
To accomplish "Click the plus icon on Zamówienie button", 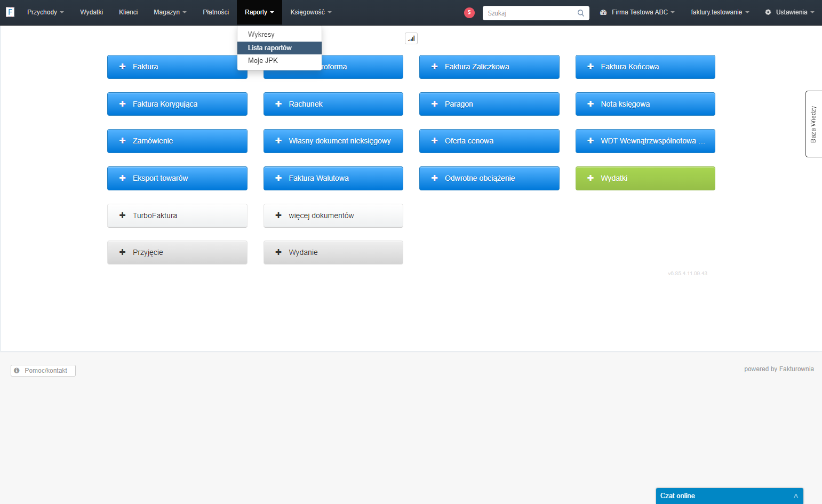I will (x=122, y=141).
